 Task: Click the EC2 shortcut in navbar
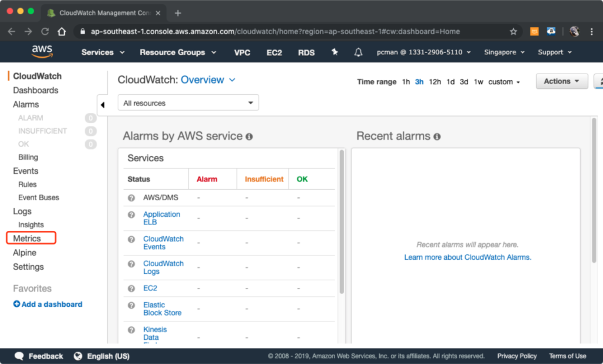click(274, 52)
